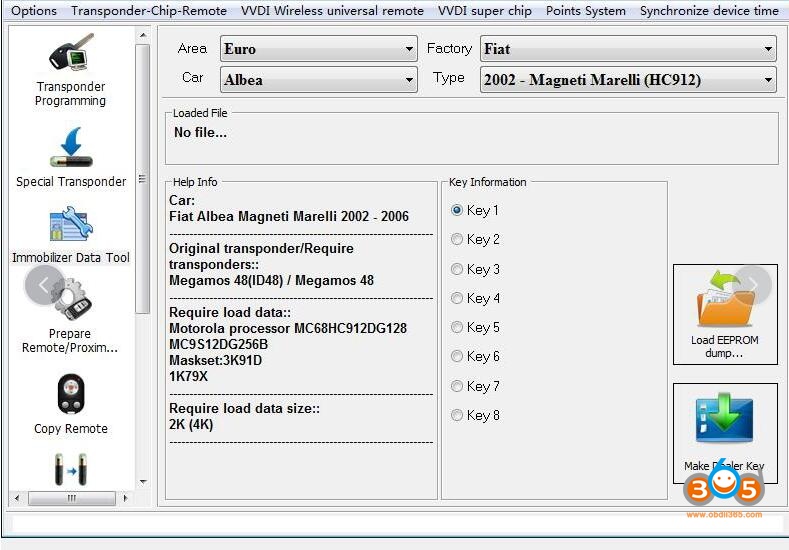Select Key 4 radio button
789x550 pixels.
456,298
